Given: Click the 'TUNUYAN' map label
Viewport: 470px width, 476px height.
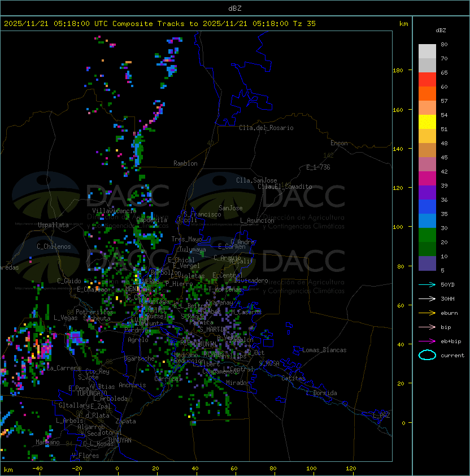Looking at the screenshot, I should (120, 440).
